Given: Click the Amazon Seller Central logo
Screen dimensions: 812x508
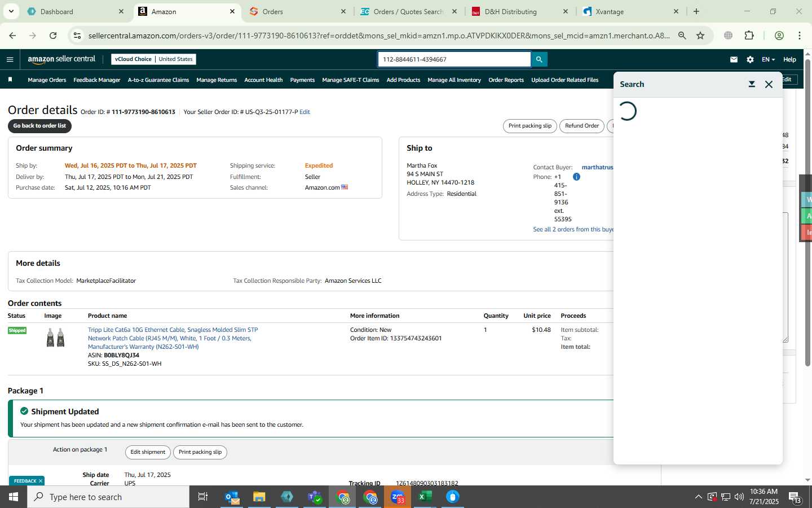Looking at the screenshot, I should (62, 59).
